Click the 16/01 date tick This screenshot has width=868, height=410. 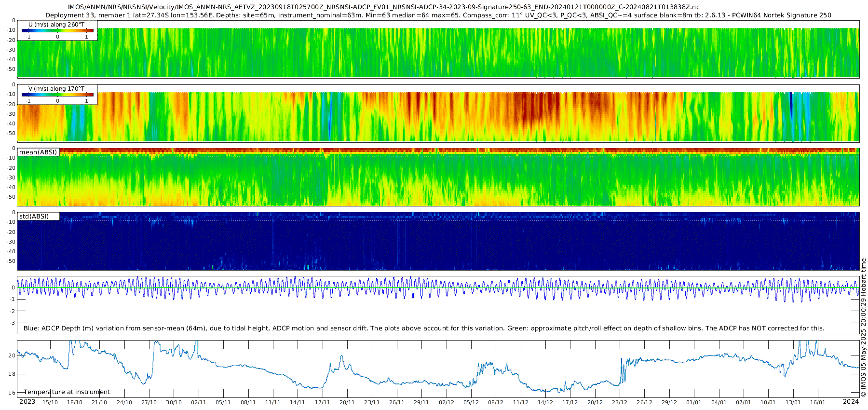click(x=818, y=402)
